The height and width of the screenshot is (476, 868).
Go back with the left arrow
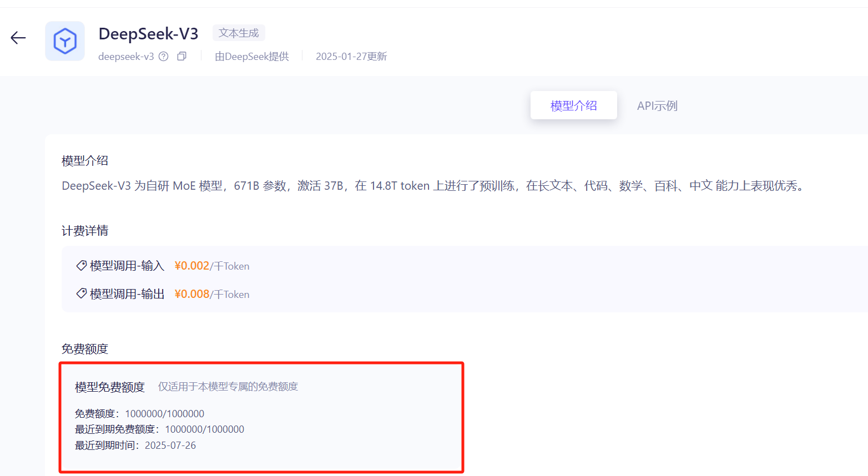click(x=18, y=38)
